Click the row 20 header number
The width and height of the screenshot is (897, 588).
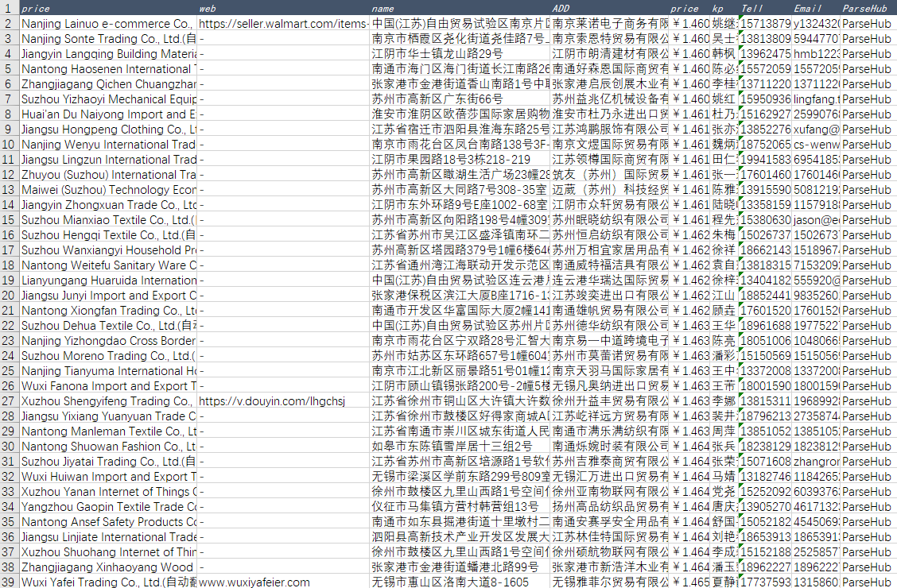coord(10,295)
